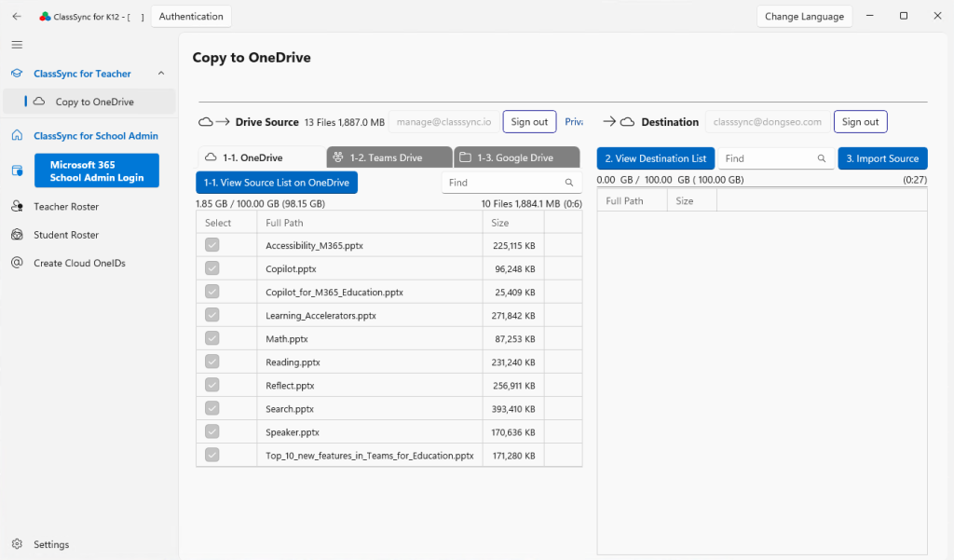The height and width of the screenshot is (560, 954).
Task: Toggle checkbox for Copilot.pptx
Action: (x=211, y=267)
